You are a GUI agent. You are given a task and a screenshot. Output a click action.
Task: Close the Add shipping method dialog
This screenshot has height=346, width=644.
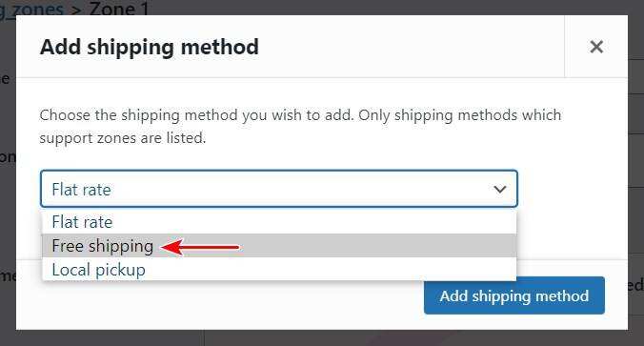[x=596, y=47]
